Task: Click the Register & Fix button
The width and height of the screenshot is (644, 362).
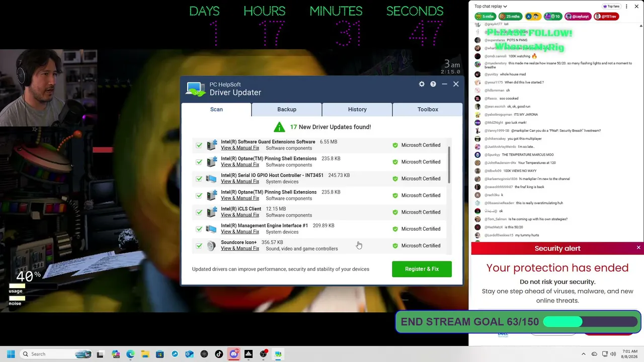Action: 422,269
